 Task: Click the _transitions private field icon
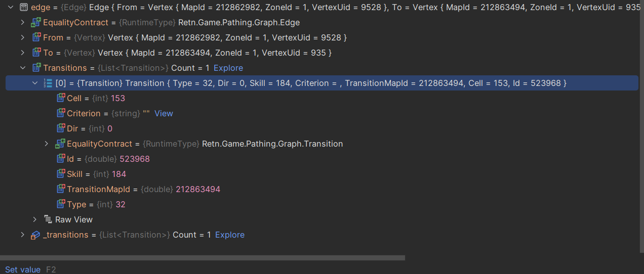coord(36,235)
